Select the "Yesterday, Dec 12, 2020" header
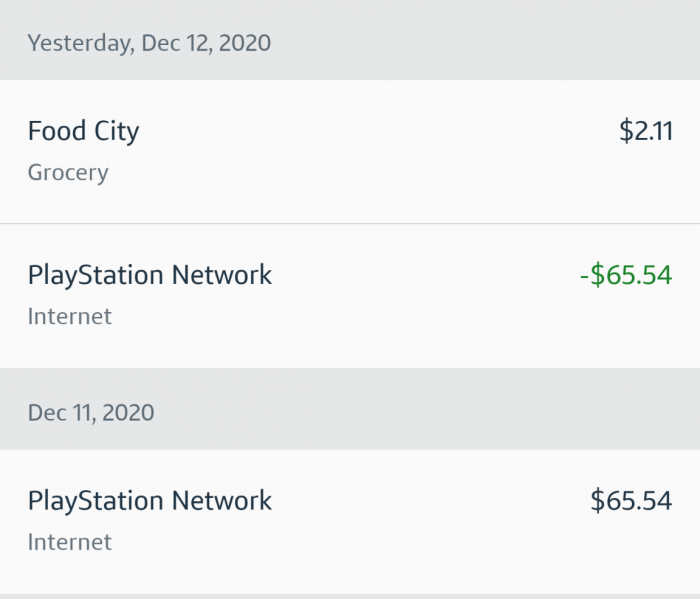Image resolution: width=700 pixels, height=599 pixels. click(x=149, y=43)
